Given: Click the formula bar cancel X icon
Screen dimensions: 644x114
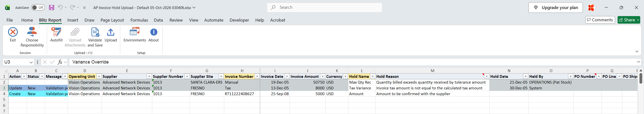Looking at the screenshot, I should point(45,62).
